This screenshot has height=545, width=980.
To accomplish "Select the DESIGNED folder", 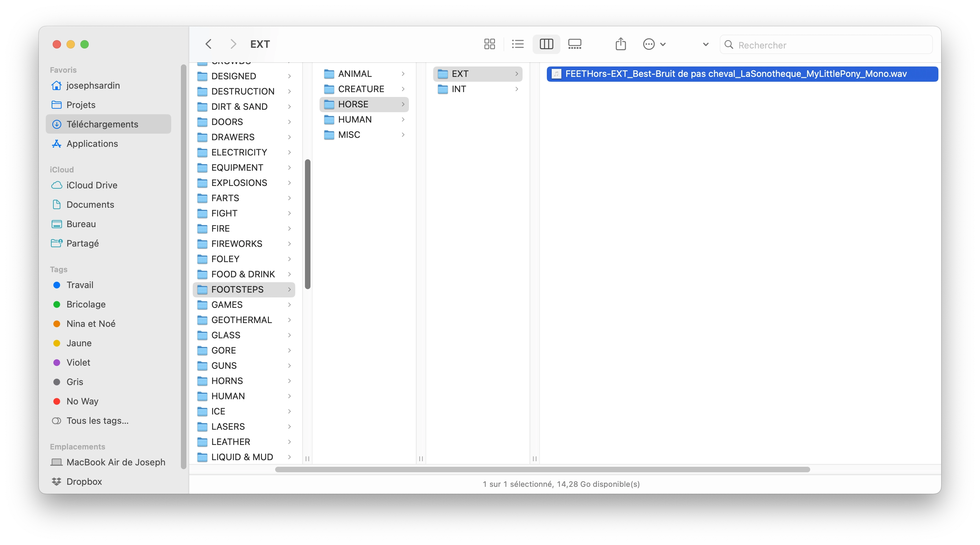I will [x=244, y=76].
